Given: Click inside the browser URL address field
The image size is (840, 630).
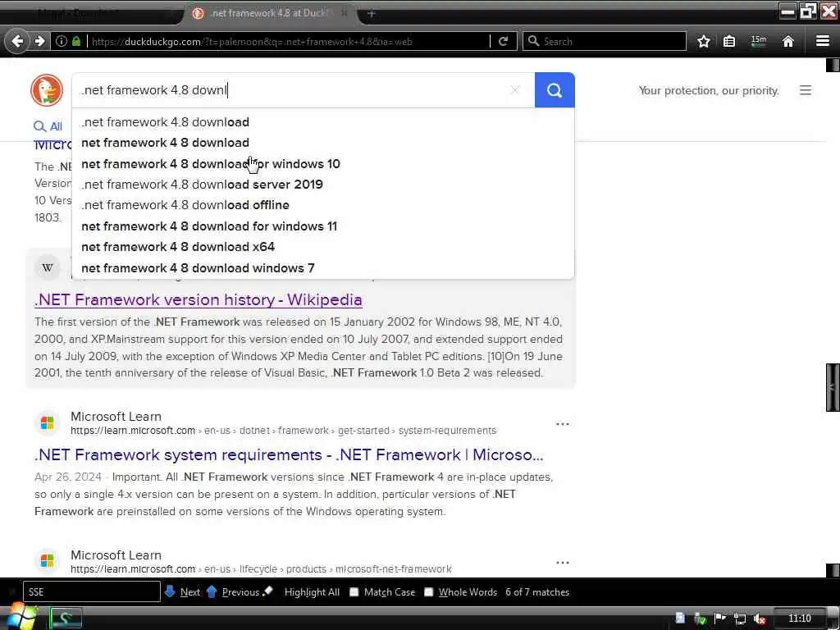Looking at the screenshot, I should click(290, 41).
